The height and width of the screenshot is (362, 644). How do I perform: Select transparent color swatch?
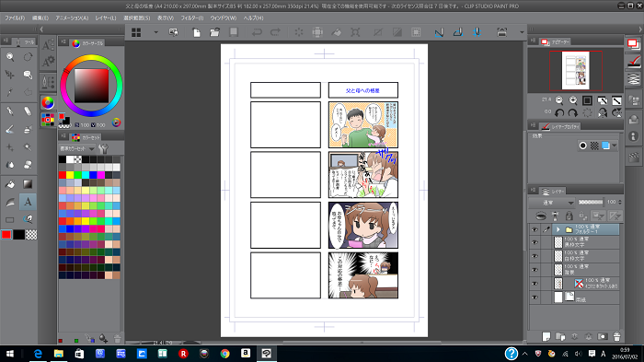click(x=31, y=235)
